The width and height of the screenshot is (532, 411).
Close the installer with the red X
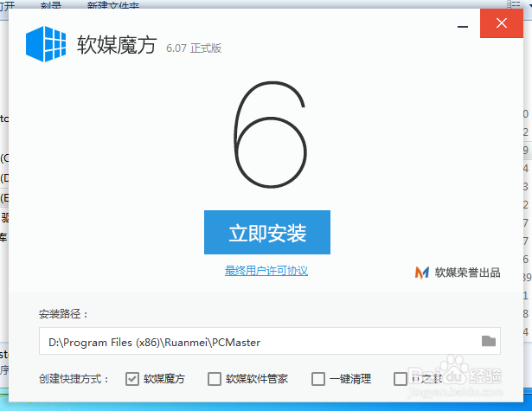502,23
